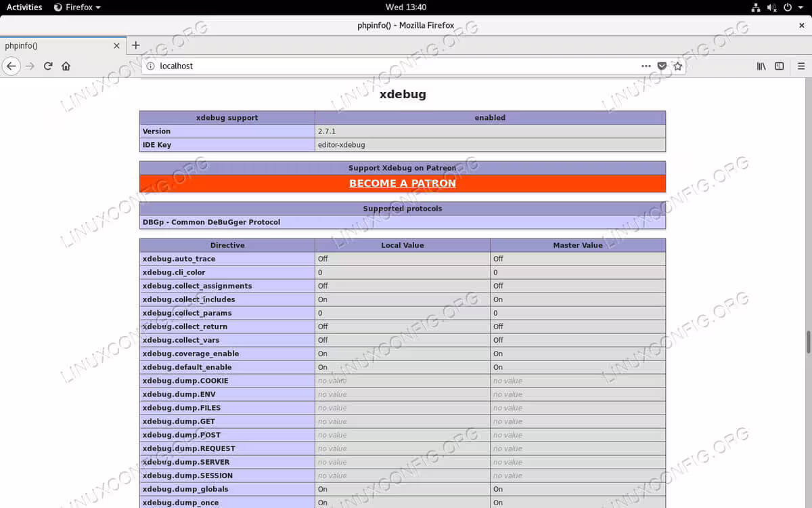Click the xdebug support header cell
This screenshot has width=812, height=508.
point(227,118)
